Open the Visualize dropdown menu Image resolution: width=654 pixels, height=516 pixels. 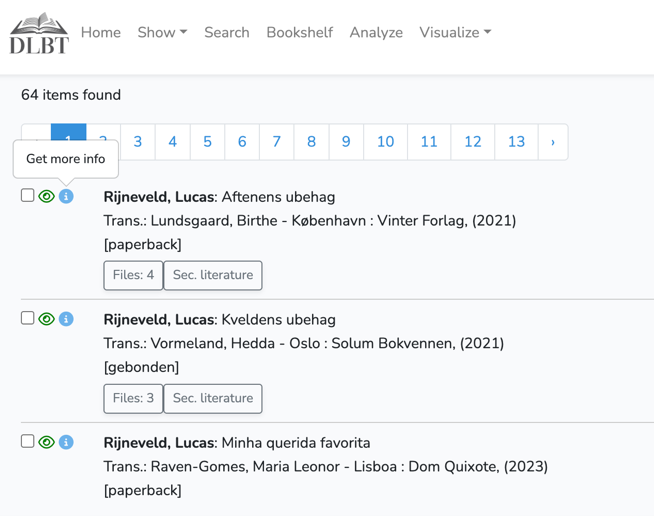pyautogui.click(x=455, y=32)
